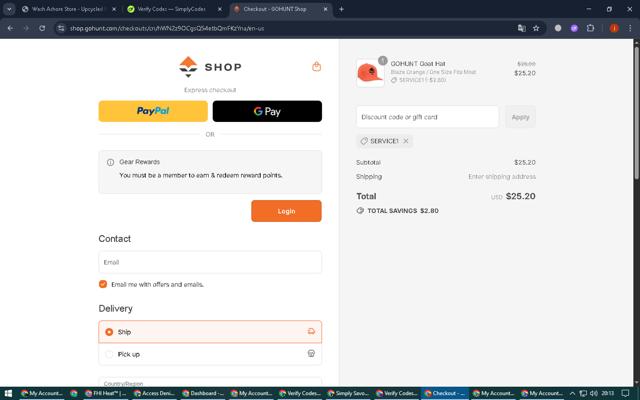Click the purple extension icon
This screenshot has width=640, height=400.
point(574,28)
